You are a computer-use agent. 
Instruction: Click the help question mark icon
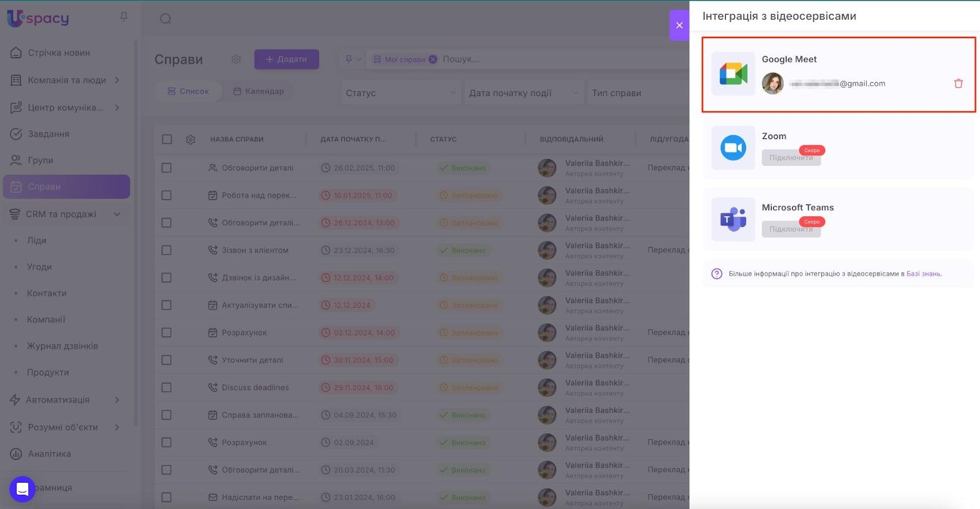(x=717, y=274)
